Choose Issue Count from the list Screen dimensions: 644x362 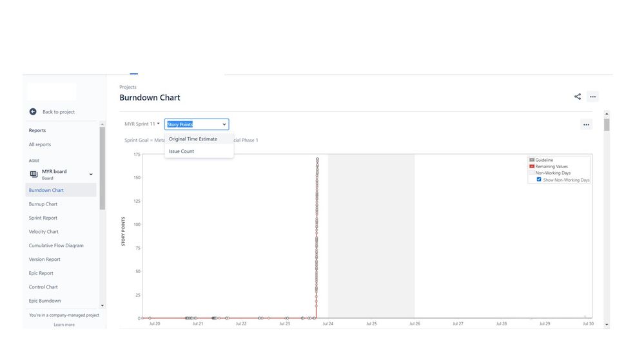tap(199, 151)
